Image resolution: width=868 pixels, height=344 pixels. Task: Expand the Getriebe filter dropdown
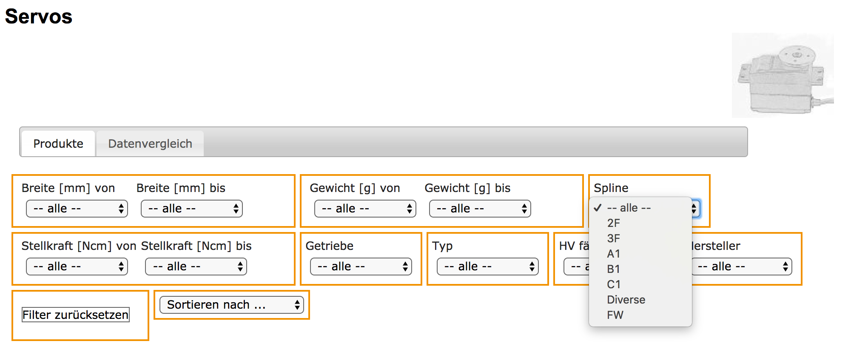click(x=361, y=267)
